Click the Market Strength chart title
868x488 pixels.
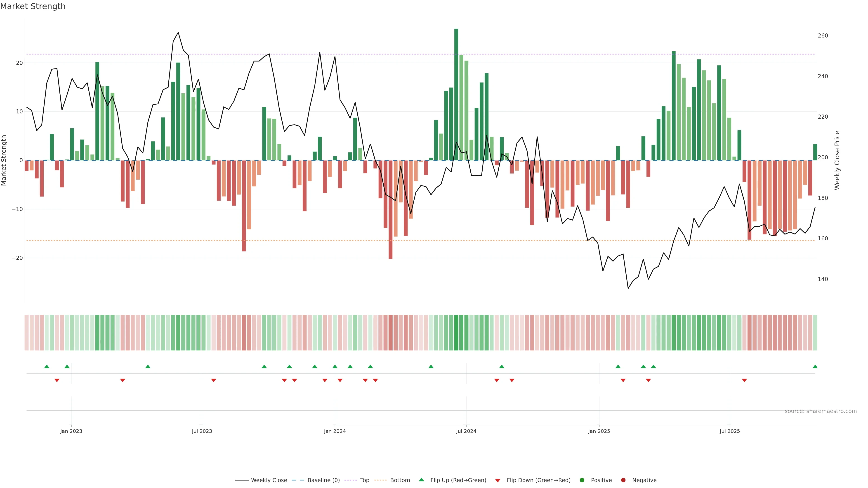pyautogui.click(x=33, y=6)
